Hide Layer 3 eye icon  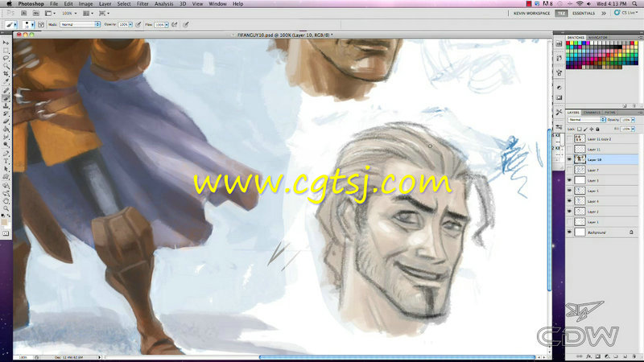pos(569,180)
